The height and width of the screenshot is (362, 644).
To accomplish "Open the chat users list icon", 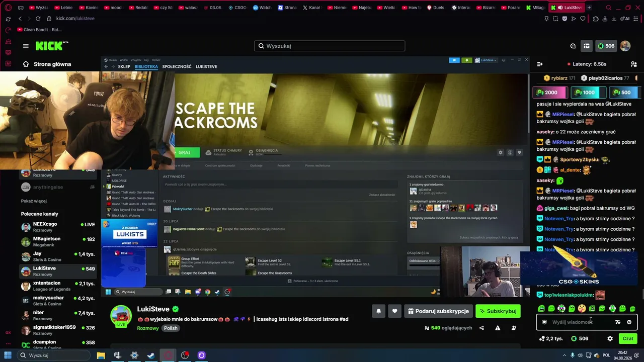I will click(634, 64).
